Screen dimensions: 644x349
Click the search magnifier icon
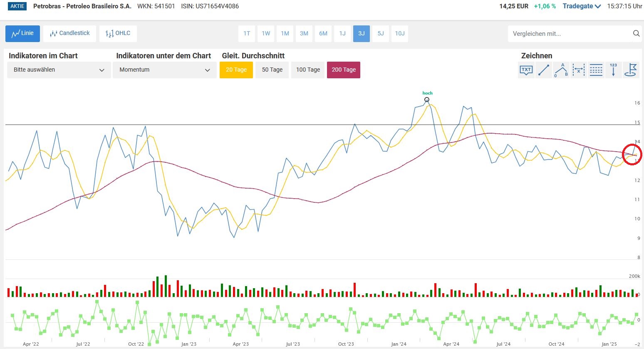point(636,34)
